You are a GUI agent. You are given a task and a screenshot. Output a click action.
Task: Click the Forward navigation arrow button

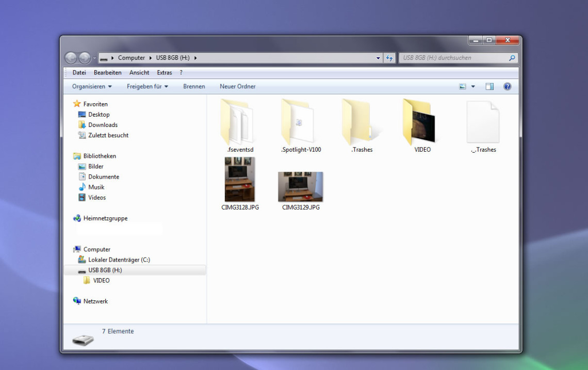[84, 58]
